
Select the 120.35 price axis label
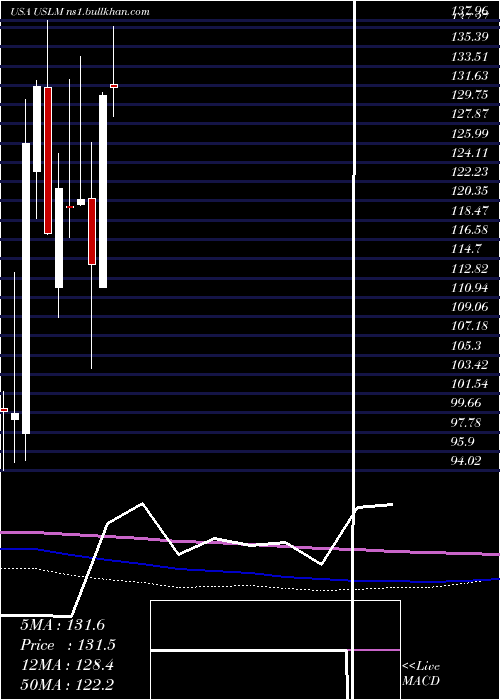tap(469, 191)
